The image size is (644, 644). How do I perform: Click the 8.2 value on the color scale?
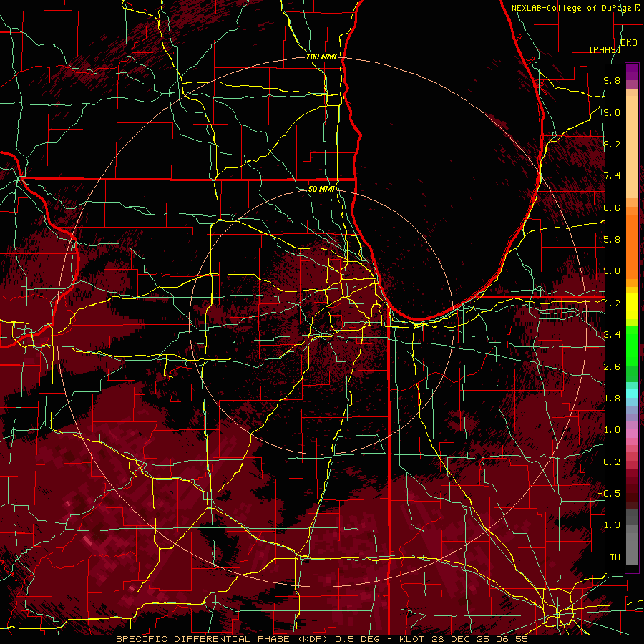tap(612, 144)
